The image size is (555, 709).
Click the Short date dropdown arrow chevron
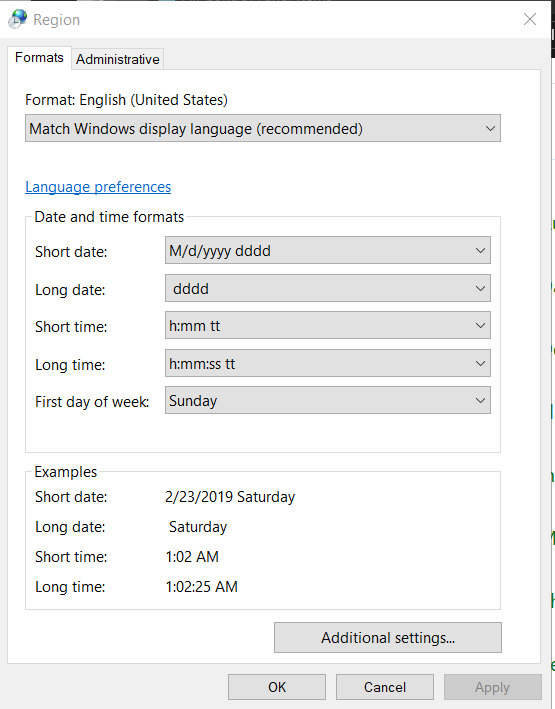tap(480, 251)
